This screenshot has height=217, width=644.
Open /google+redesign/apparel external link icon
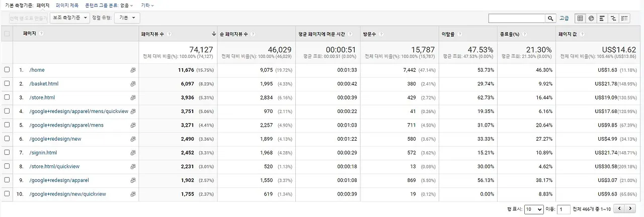tap(133, 180)
